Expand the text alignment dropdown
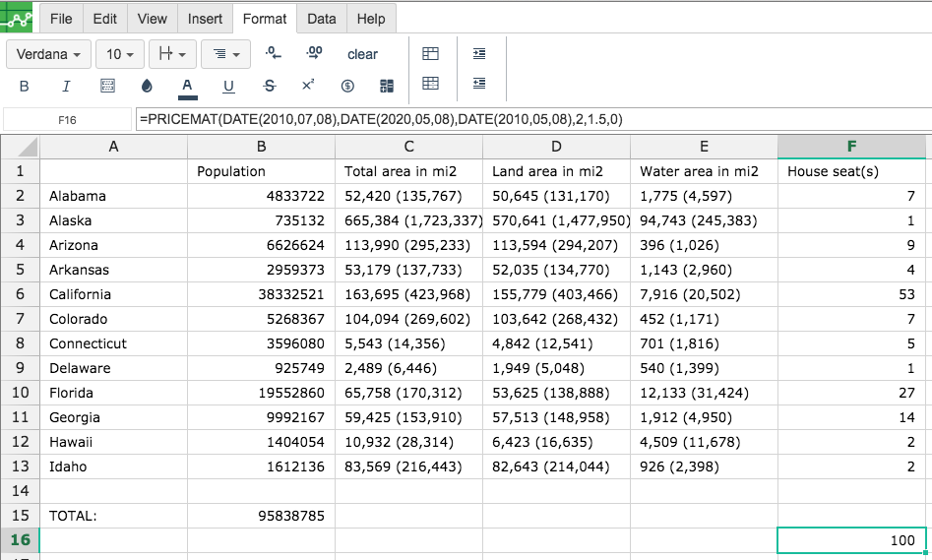The image size is (932, 560). coord(226,54)
